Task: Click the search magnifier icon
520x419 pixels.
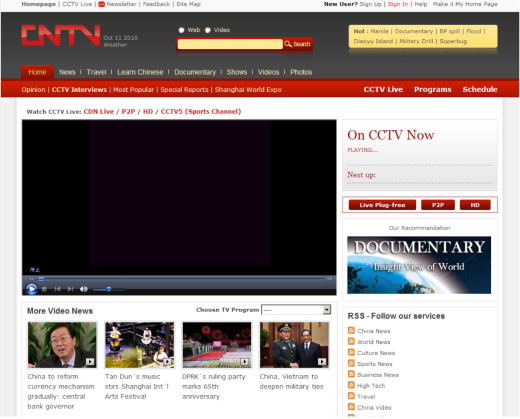Action: coord(288,44)
